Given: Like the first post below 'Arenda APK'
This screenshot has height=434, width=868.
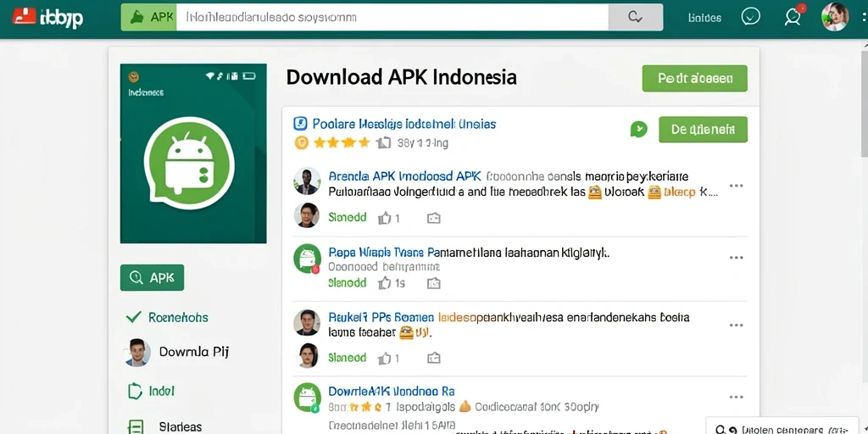Looking at the screenshot, I should coord(384,218).
